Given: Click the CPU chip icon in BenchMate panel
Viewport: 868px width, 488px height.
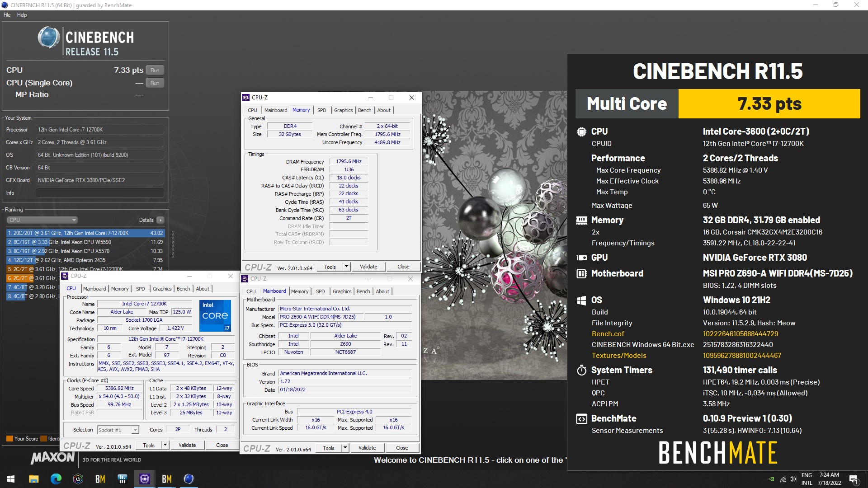Looking at the screenshot, I should (x=581, y=131).
